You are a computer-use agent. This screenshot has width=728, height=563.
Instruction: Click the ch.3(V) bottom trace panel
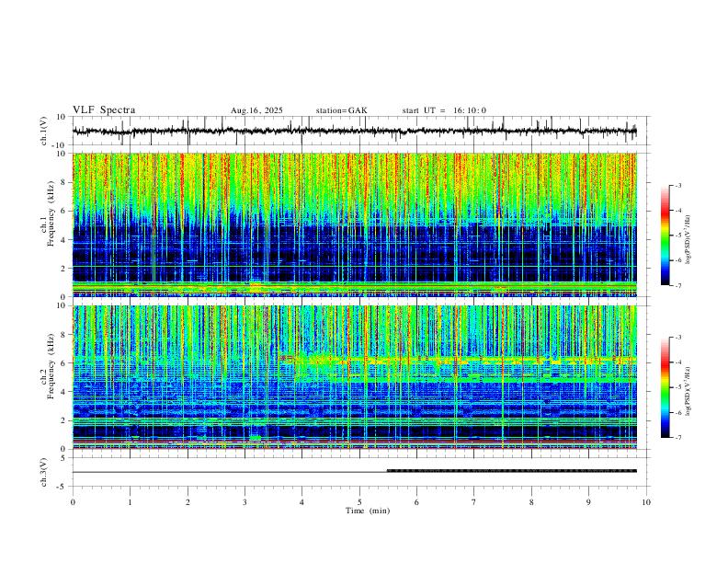click(361, 472)
